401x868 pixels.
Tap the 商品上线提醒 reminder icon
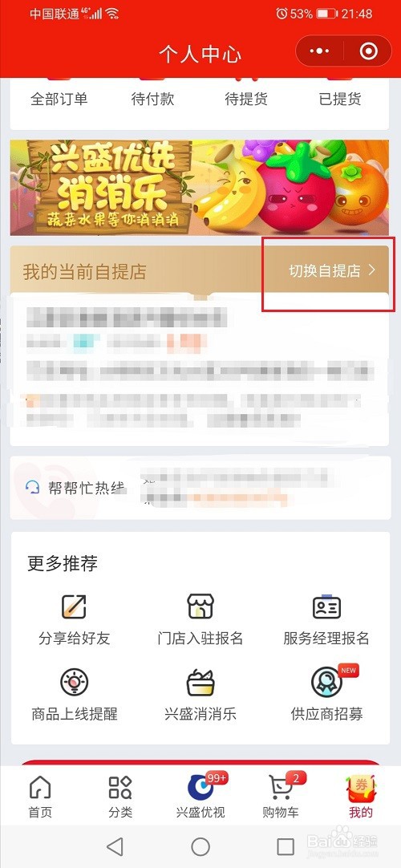[74, 683]
